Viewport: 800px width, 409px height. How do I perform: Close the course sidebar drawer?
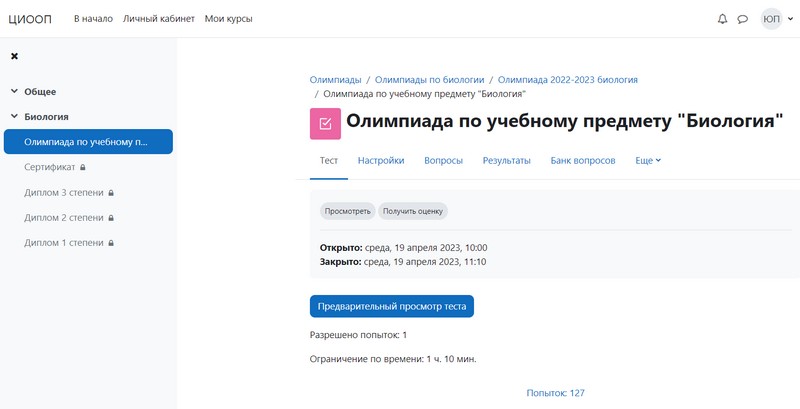[x=15, y=56]
